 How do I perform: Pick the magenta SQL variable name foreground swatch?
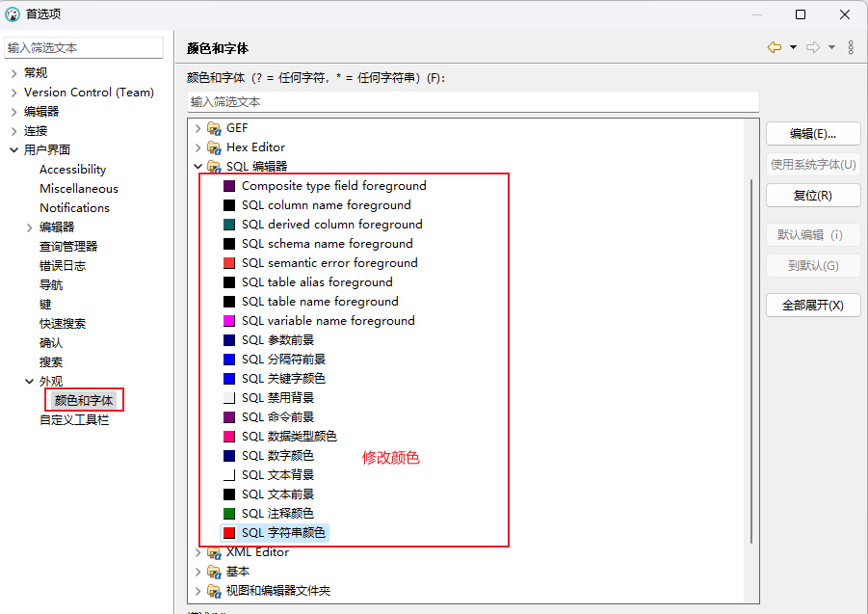click(x=229, y=321)
